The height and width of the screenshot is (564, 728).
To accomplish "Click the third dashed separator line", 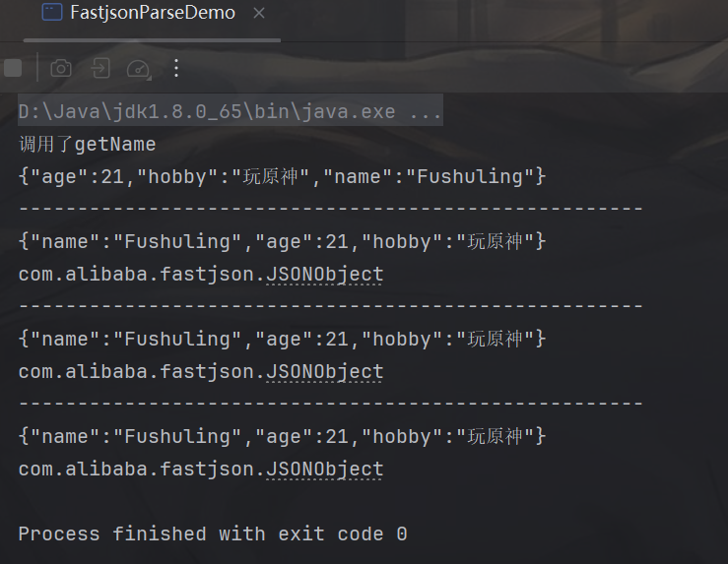I will 331,405.
